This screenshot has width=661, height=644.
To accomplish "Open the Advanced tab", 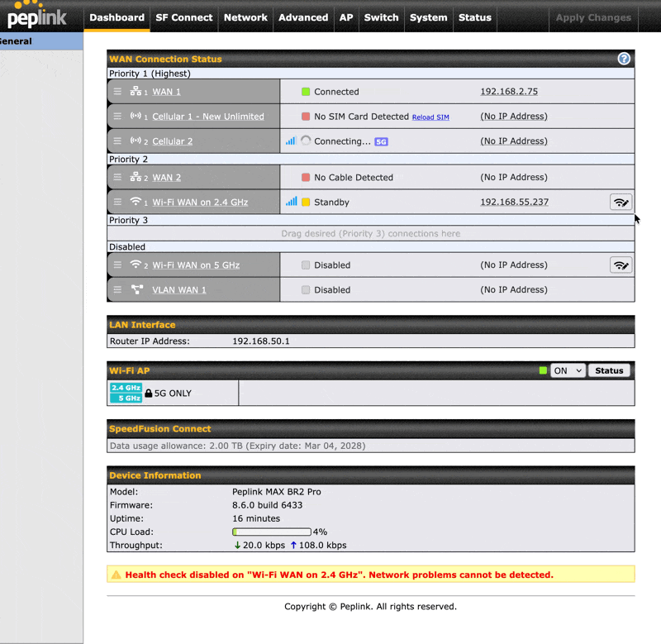I will (303, 17).
